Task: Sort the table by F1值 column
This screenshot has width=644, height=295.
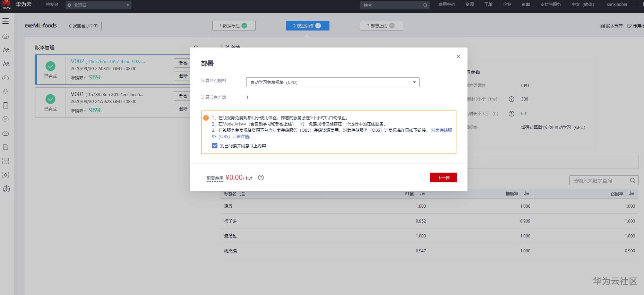Action: click(422, 194)
